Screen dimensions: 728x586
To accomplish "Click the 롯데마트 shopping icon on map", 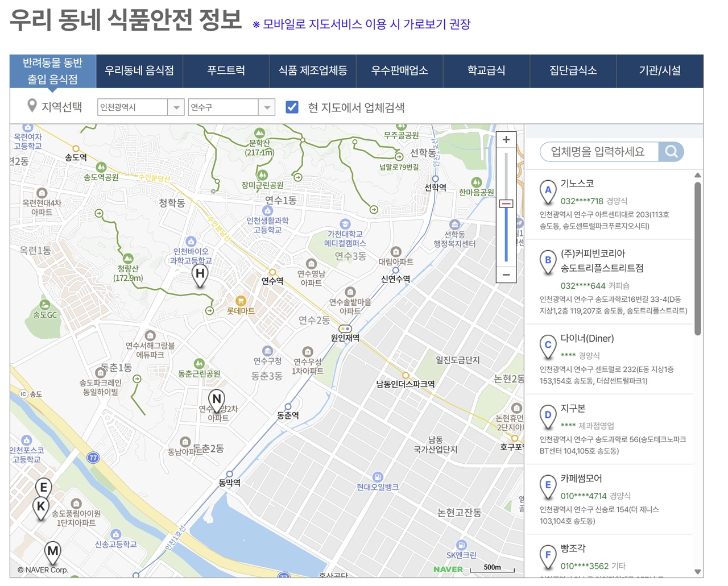I will (241, 301).
